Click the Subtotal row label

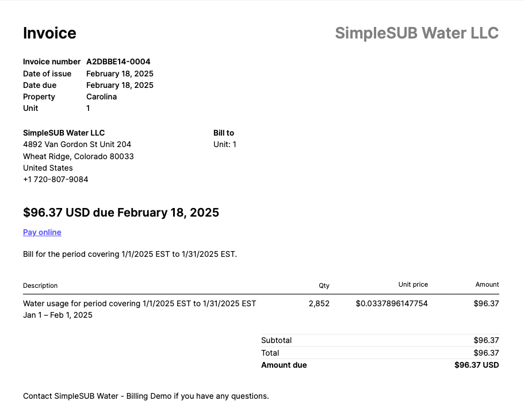[276, 340]
